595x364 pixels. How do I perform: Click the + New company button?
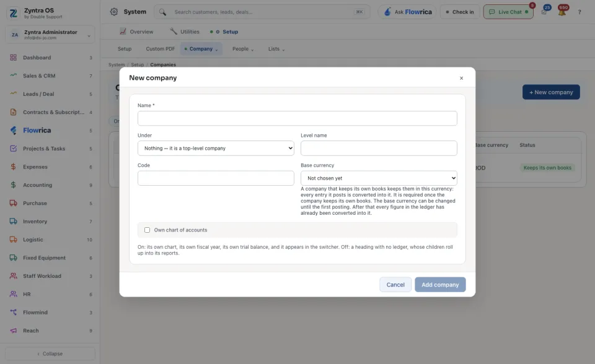[551, 92]
